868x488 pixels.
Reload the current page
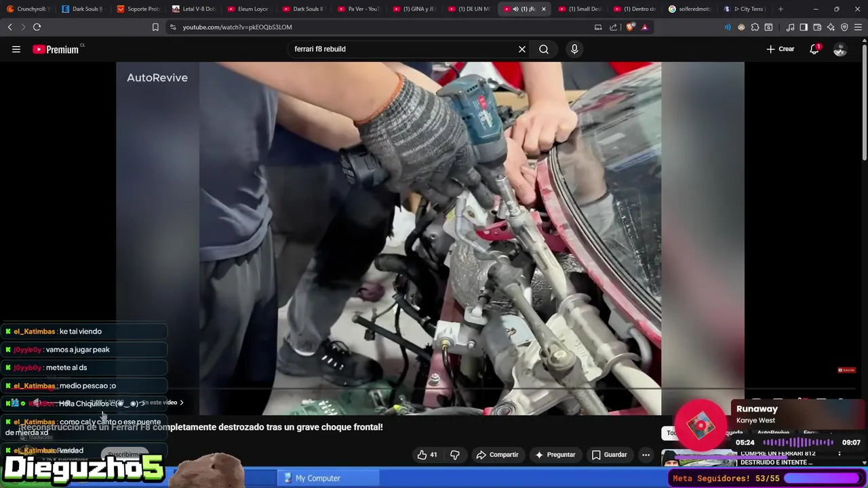click(37, 27)
